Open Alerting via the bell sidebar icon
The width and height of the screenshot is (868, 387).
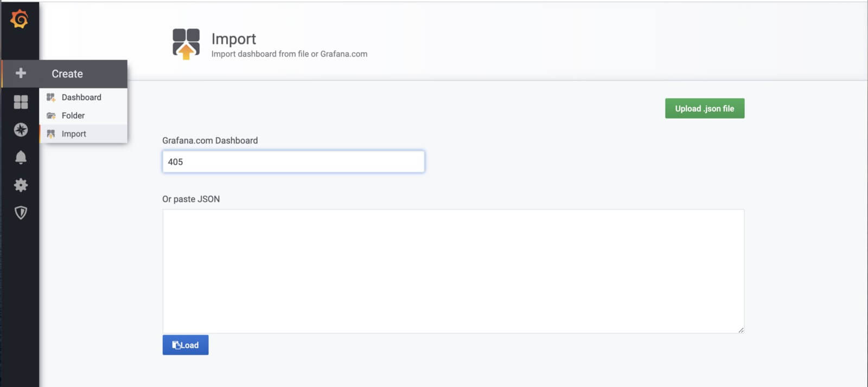pyautogui.click(x=21, y=157)
